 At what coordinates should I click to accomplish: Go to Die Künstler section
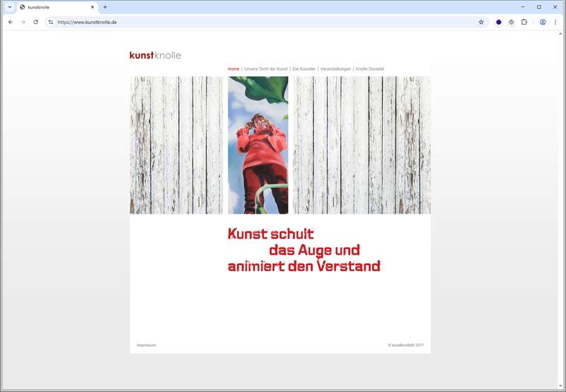(304, 69)
